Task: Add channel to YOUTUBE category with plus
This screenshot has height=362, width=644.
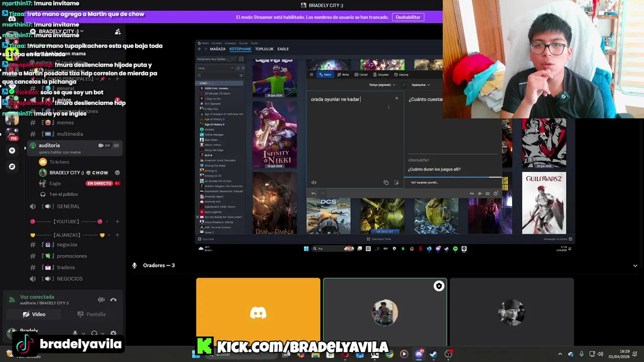Action: point(117,222)
